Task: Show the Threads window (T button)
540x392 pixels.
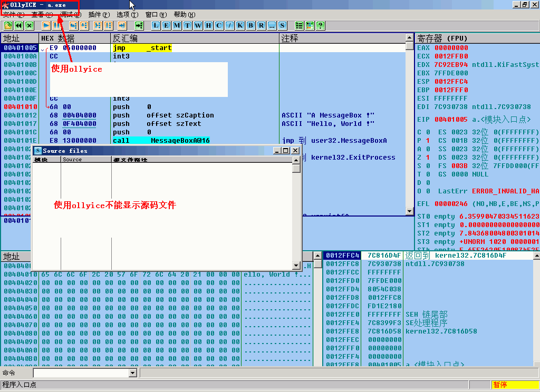Action: click(187, 25)
